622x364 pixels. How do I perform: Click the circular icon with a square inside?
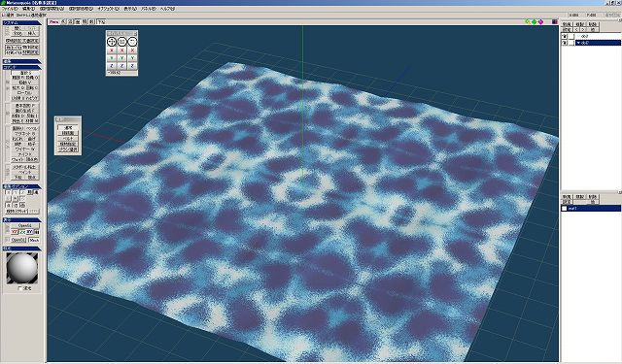click(x=122, y=41)
